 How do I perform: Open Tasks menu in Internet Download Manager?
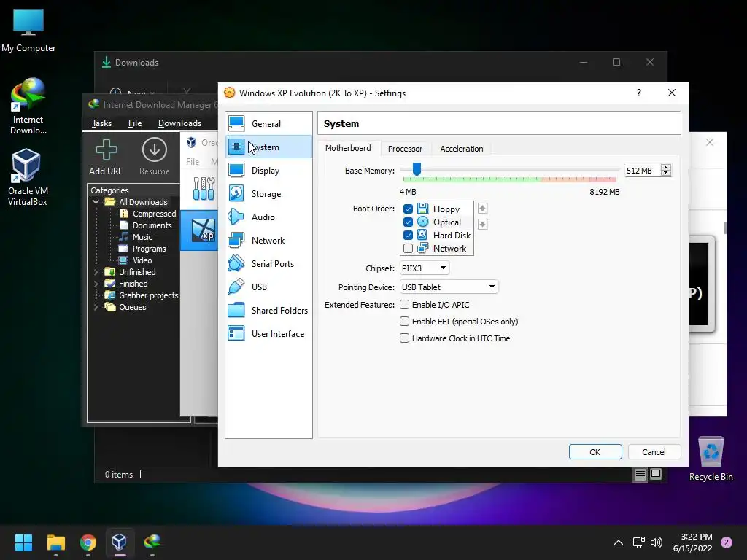pos(101,123)
